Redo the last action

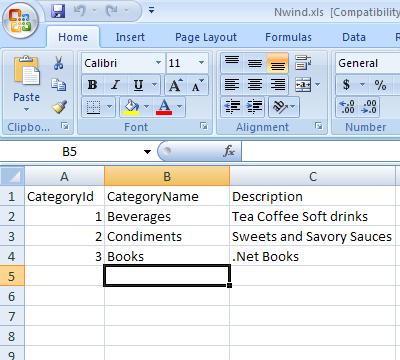pyautogui.click(x=112, y=11)
